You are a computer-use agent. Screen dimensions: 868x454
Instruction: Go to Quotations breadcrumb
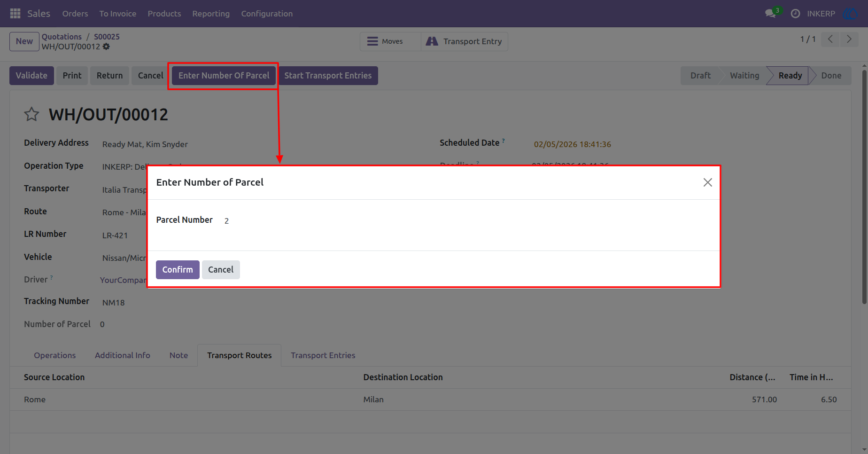coord(62,37)
